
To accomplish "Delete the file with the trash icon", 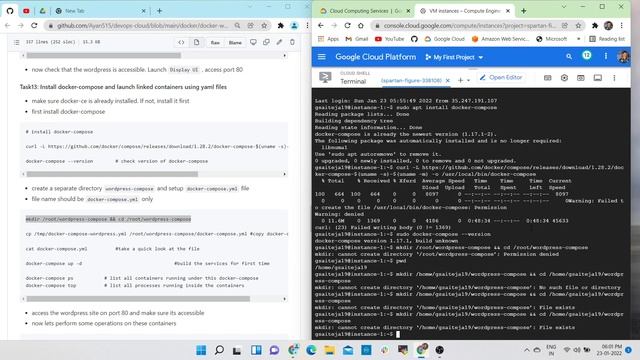I will point(292,42).
